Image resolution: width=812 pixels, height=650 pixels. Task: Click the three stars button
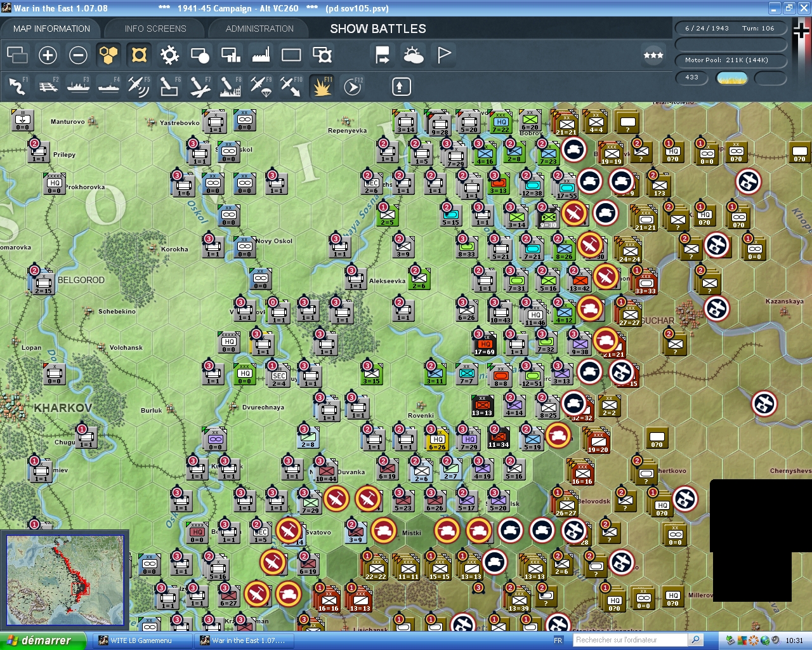653,55
